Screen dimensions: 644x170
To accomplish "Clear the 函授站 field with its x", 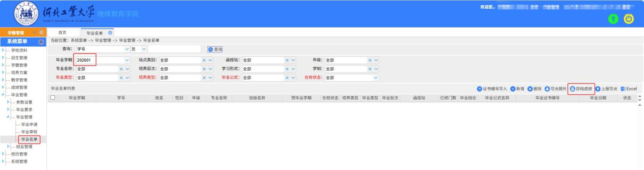I will pos(287,60).
